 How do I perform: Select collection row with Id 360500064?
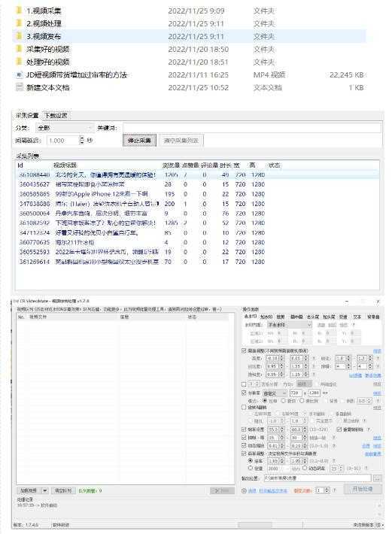coord(198,213)
